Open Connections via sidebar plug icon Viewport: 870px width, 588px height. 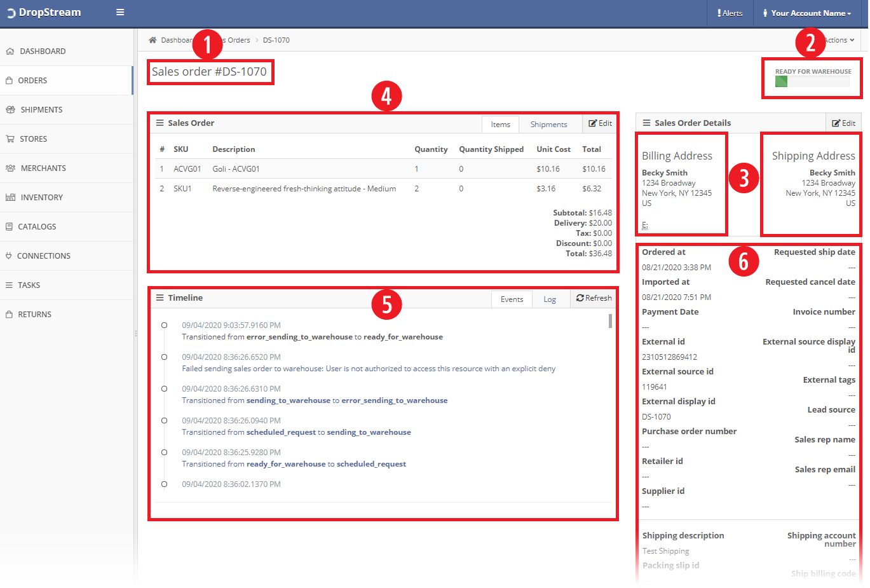coord(9,256)
